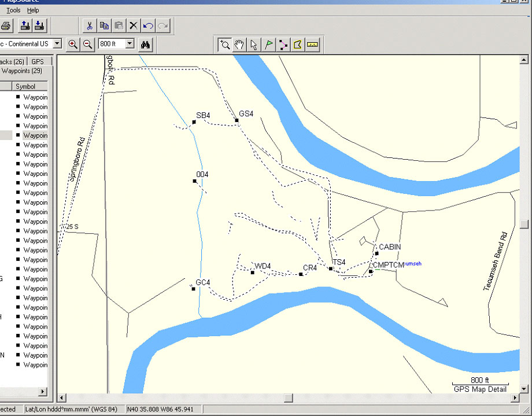Activate the Distance ruler tool
The height and width of the screenshot is (416, 532).
(313, 45)
